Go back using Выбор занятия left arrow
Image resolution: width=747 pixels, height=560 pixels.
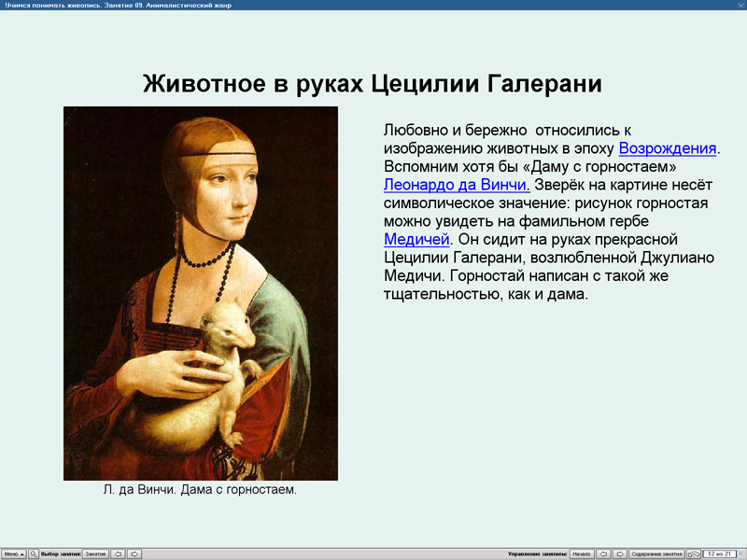(118, 553)
